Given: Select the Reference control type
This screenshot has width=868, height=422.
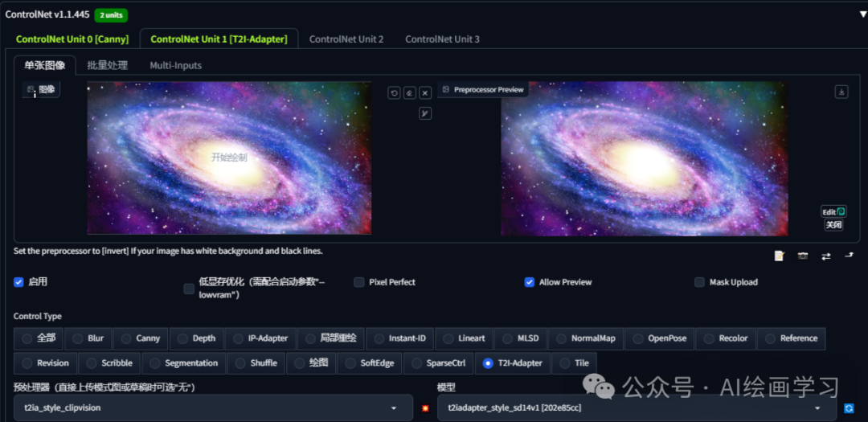Looking at the screenshot, I should point(791,338).
